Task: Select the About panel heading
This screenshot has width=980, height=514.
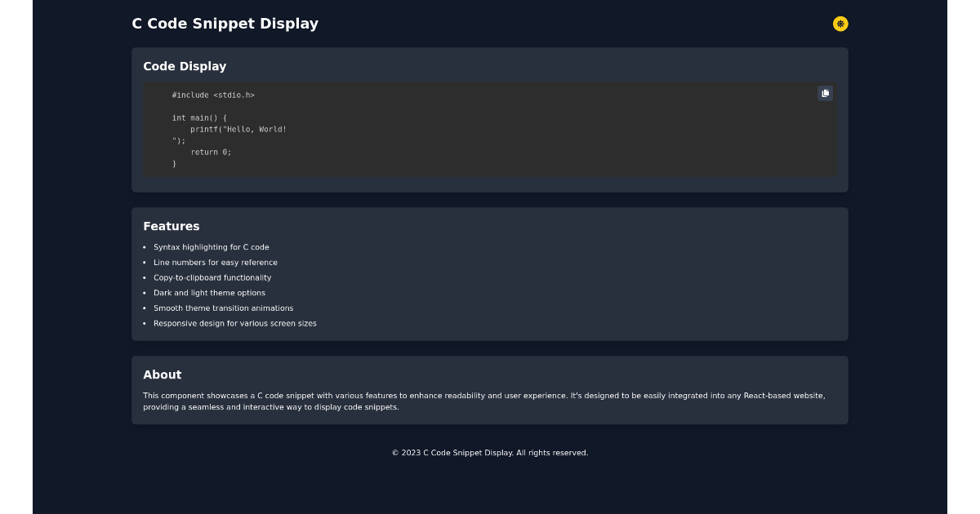Action: pos(163,374)
